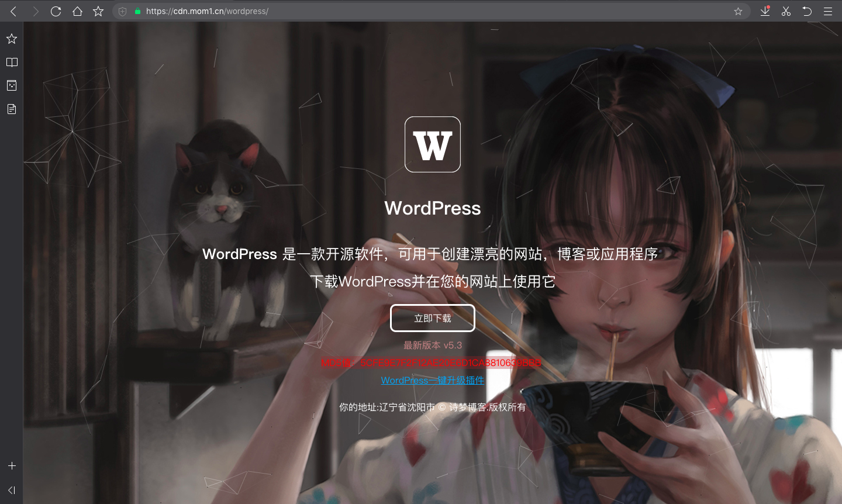Click the 立即下载 download button
Screen dimensions: 842x504
[x=433, y=318]
